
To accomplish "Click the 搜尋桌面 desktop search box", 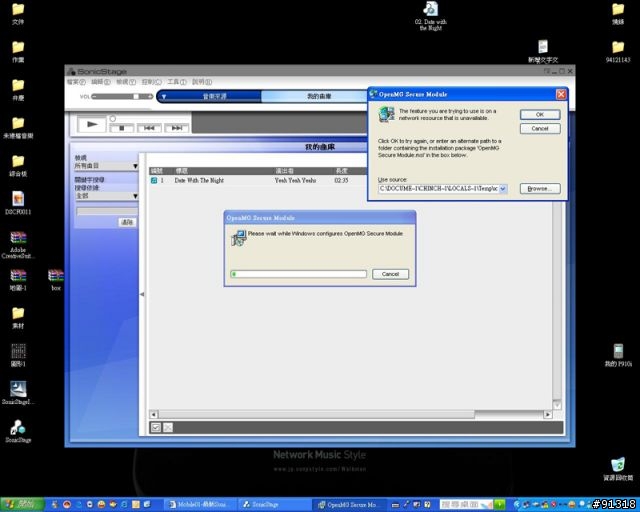I will pyautogui.click(x=467, y=505).
